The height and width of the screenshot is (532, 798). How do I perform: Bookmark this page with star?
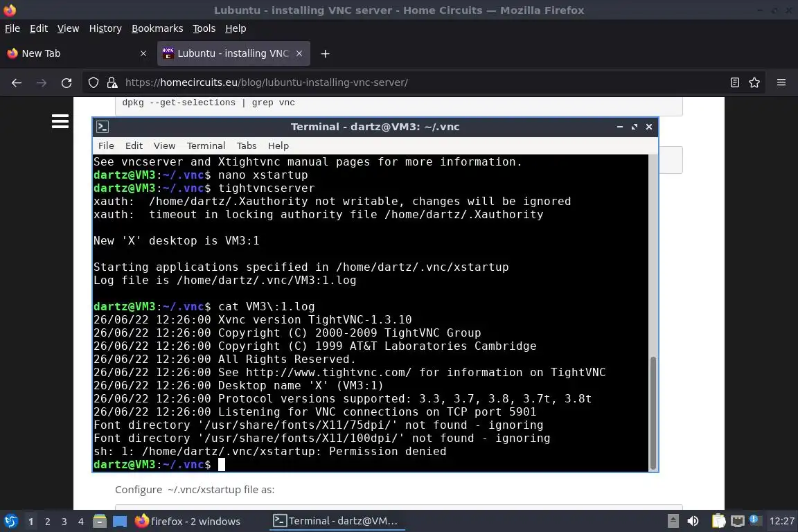[x=754, y=82]
